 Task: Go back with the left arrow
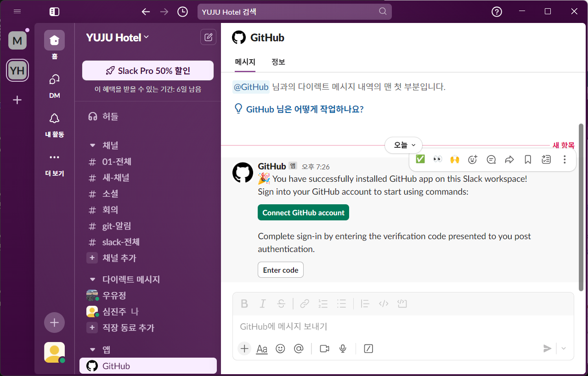146,12
